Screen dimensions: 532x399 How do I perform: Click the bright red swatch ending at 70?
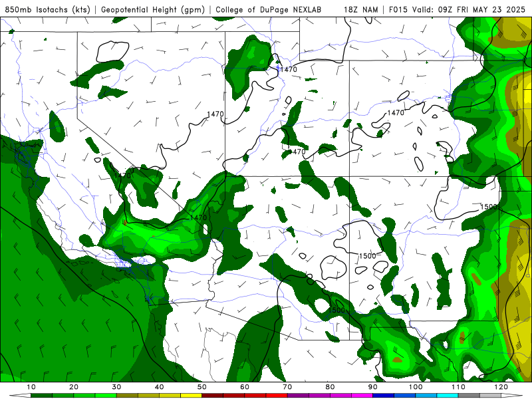coord(277,396)
